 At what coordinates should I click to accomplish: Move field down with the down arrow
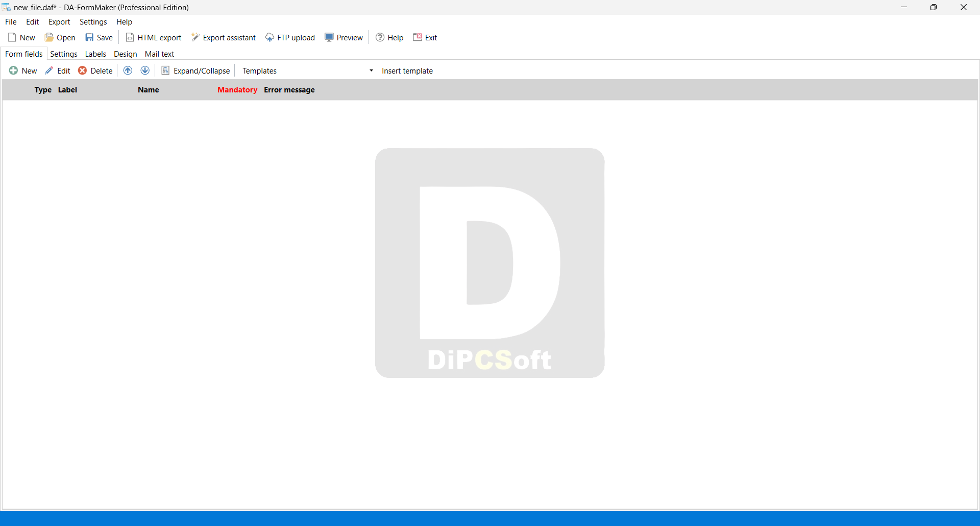145,70
